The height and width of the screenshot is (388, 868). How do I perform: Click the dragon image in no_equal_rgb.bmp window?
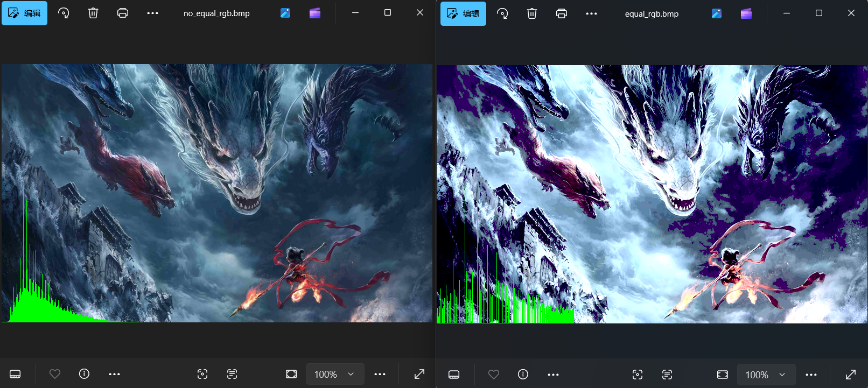point(217,193)
